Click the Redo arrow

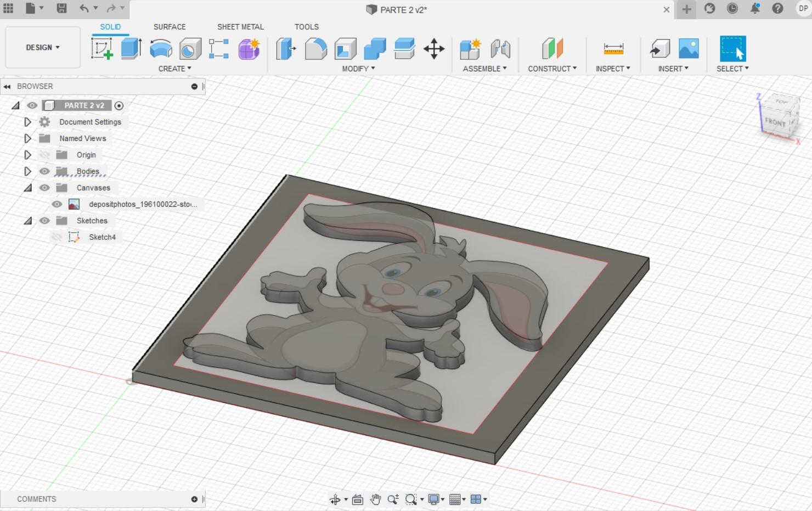111,8
